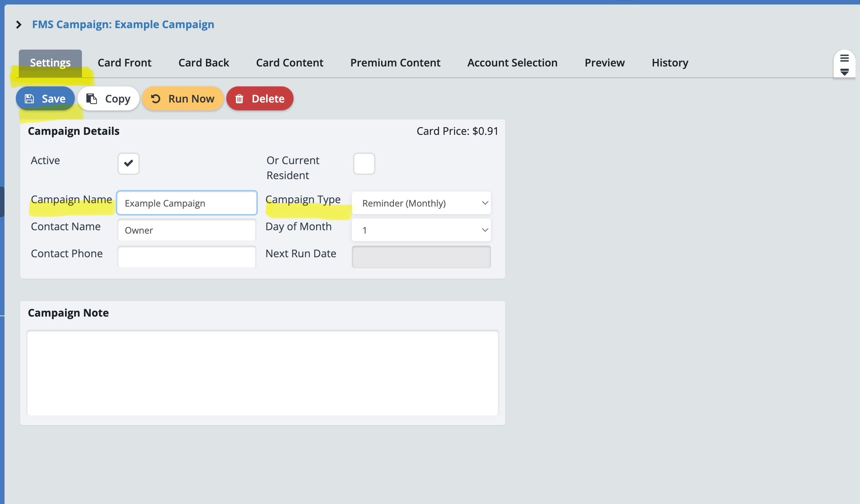Focus the Contact Phone input field
Viewport: 860px width, 504px height.
coord(187,257)
